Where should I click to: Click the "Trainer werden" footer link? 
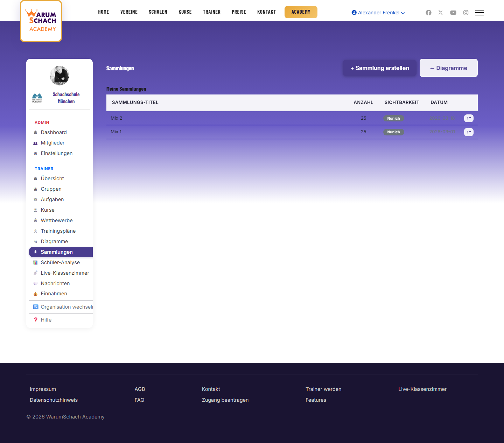point(323,389)
